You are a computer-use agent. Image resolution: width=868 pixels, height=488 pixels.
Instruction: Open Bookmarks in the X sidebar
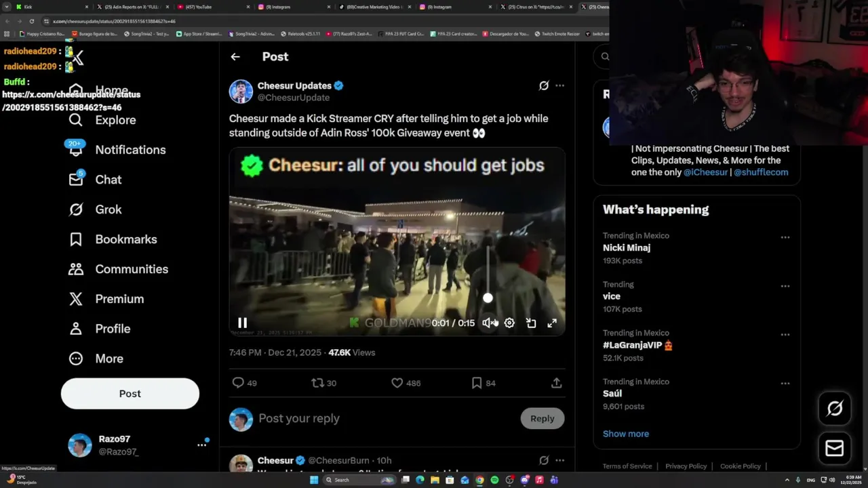[113, 239]
